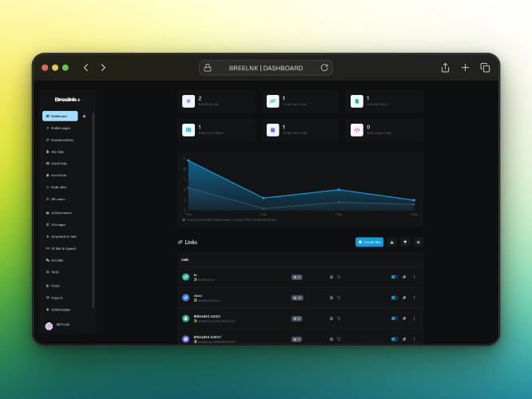532x399 pixels.
Task: Click the total short links chain icon
Action: tap(272, 101)
